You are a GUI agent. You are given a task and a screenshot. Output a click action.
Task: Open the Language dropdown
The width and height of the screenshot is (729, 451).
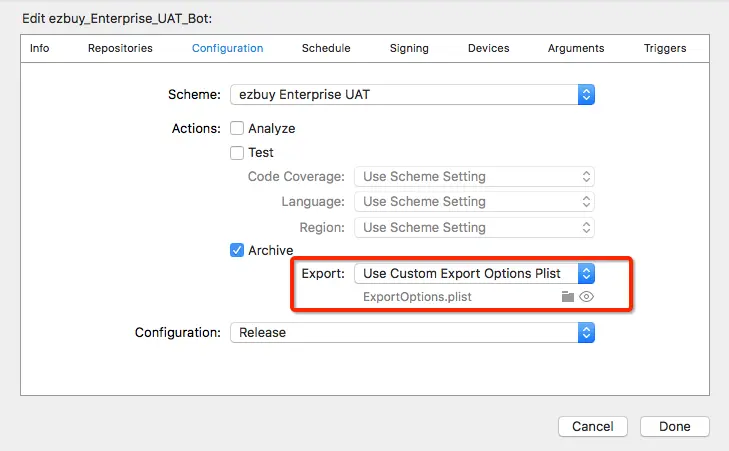click(474, 202)
